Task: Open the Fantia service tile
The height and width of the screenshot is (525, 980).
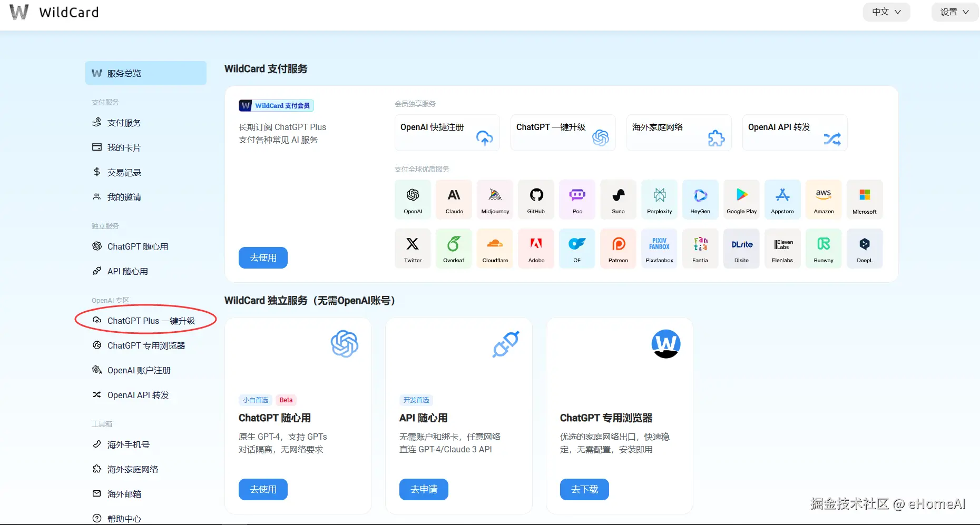Action: [701, 248]
